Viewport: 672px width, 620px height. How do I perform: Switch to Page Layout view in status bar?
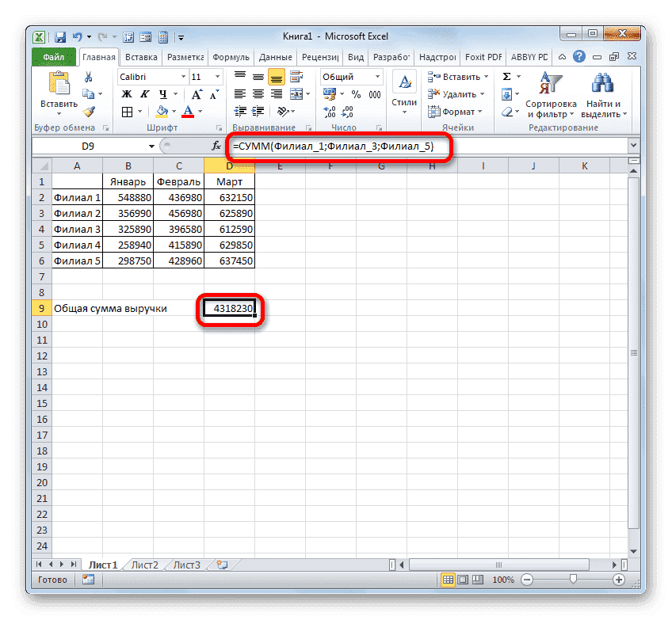coord(463,579)
